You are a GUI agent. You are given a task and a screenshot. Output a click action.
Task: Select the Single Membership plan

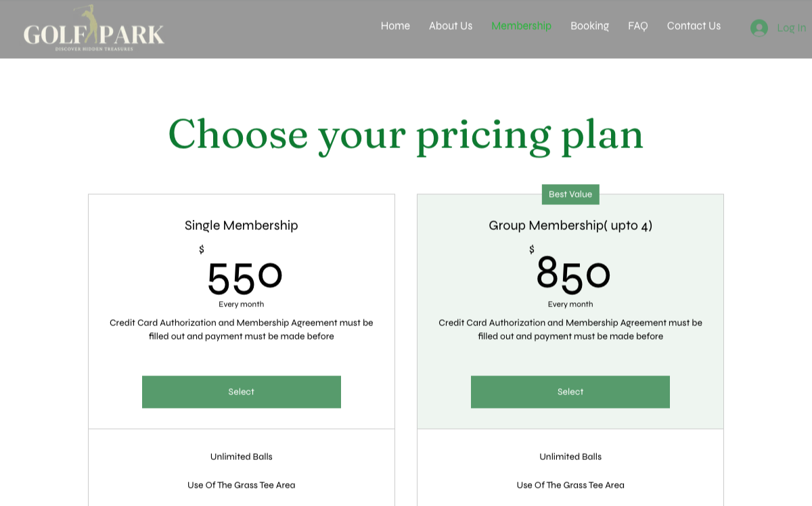coord(242,392)
